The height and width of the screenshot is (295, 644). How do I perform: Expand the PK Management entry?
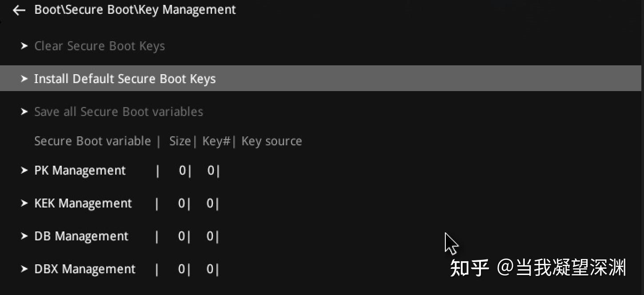point(80,170)
